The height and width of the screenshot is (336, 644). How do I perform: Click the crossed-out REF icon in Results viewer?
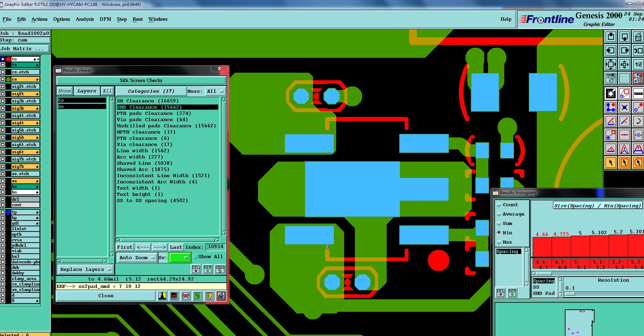186,296
